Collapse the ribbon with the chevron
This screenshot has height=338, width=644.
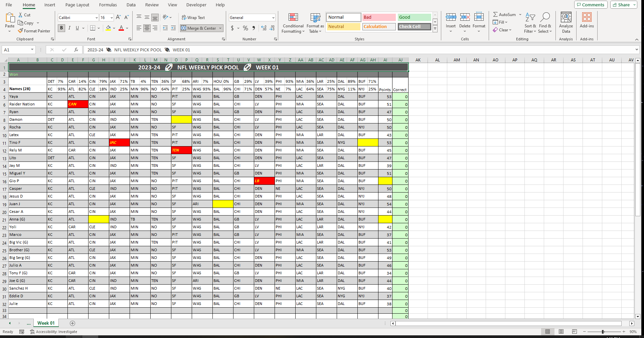pos(637,39)
